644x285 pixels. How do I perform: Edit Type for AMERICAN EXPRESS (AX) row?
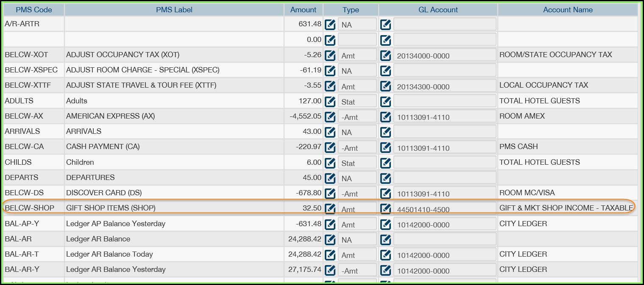(330, 116)
